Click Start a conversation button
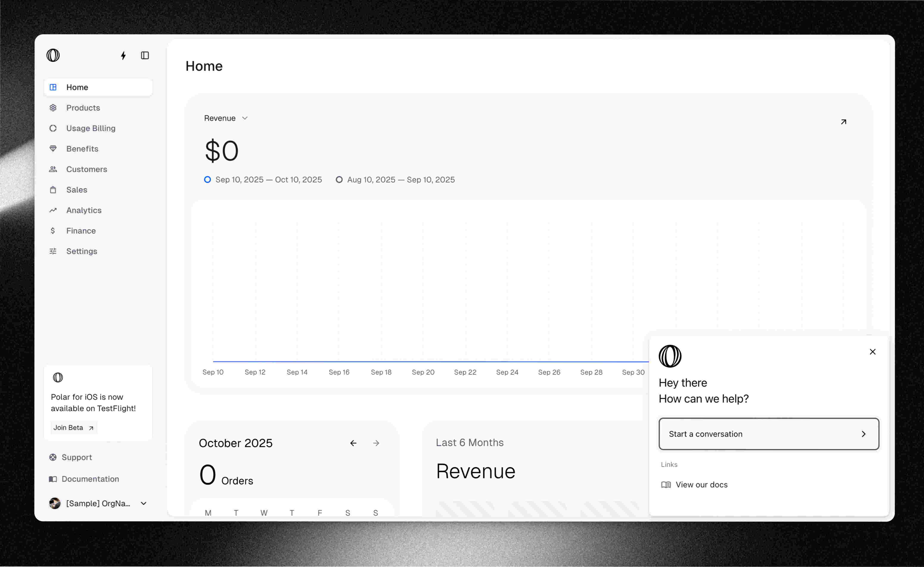 [769, 434]
